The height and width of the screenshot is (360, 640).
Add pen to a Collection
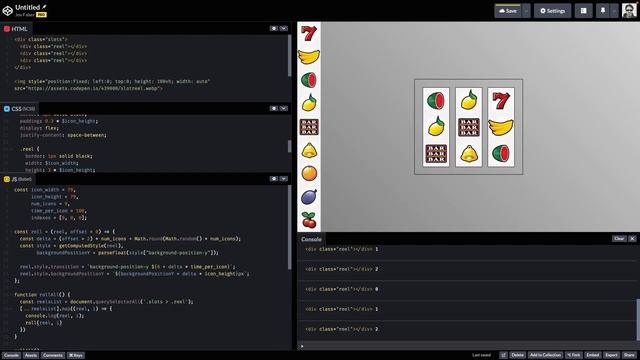(x=545, y=355)
